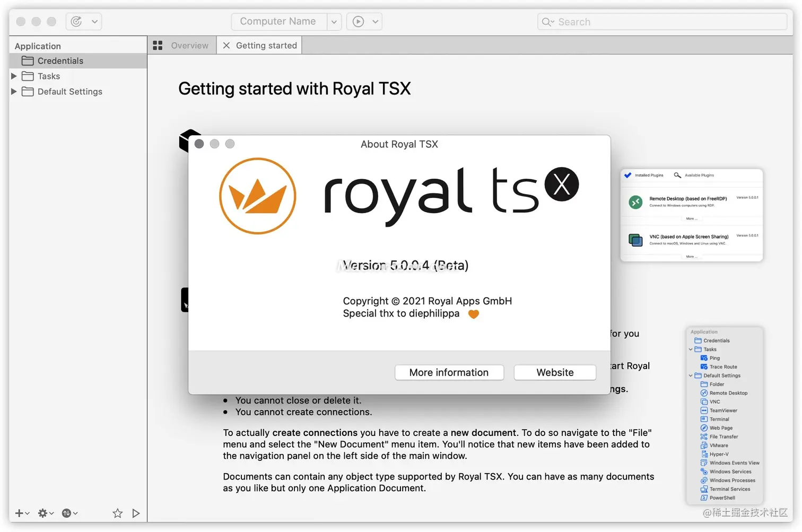Click the star favorites icon
This screenshot has height=532, width=802.
point(118,513)
